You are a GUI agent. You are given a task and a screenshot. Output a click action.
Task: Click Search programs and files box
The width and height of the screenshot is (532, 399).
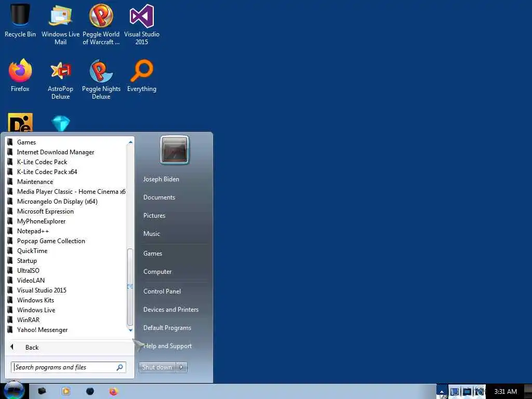69,367
